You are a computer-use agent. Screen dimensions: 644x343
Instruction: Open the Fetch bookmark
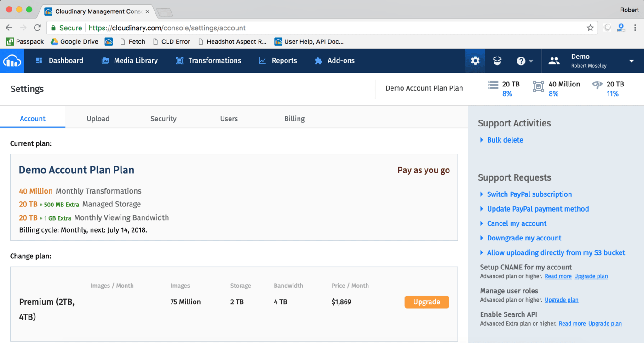coord(132,41)
